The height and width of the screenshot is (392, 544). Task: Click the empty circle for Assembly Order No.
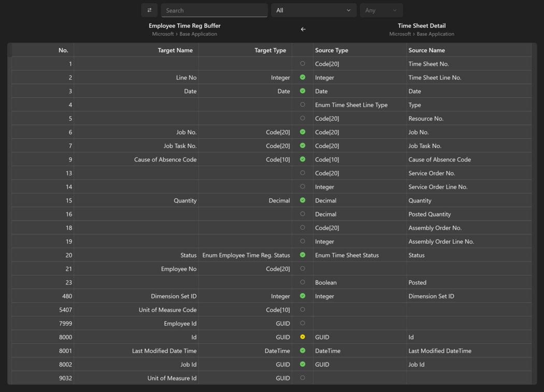pos(303,227)
